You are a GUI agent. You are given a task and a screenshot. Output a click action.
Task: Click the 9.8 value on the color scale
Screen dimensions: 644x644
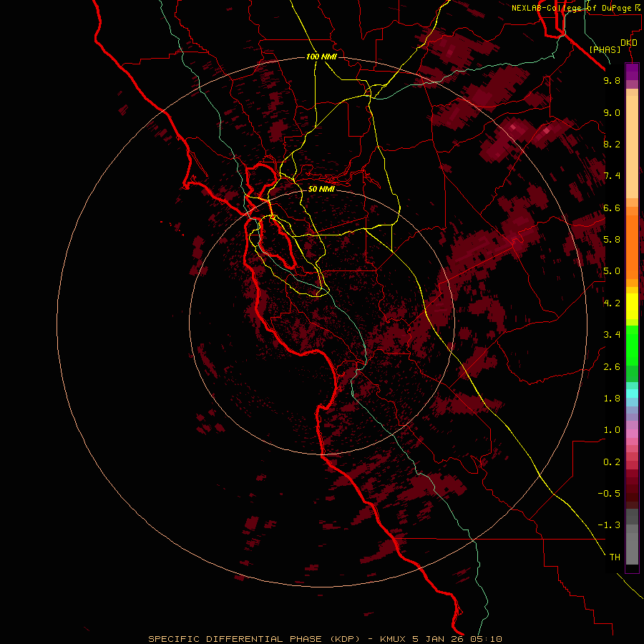[612, 80]
